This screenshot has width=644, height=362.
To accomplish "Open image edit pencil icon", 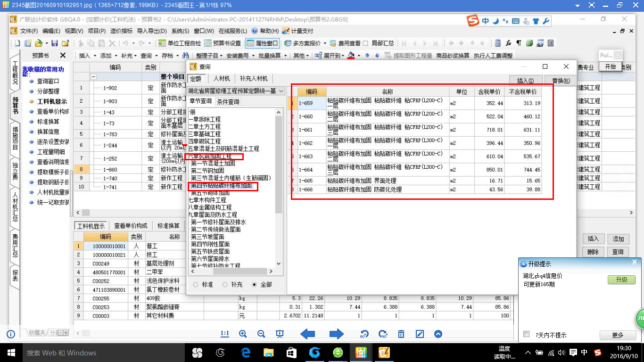I will (x=420, y=334).
